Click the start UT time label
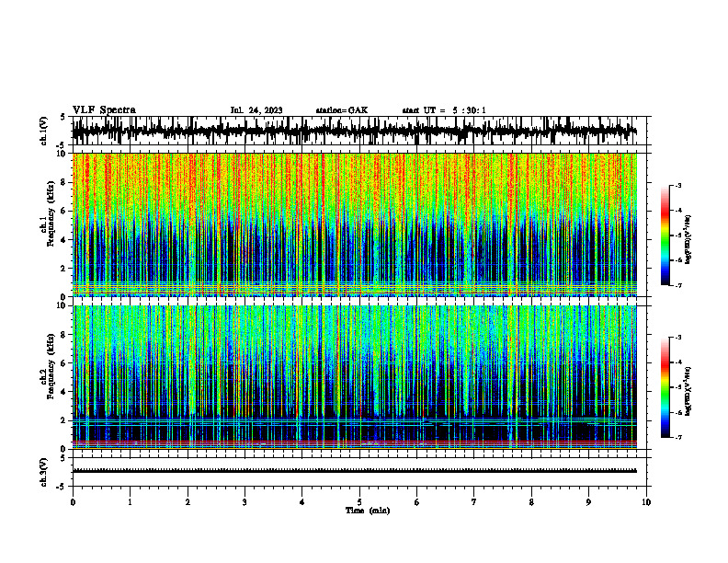 click(444, 110)
